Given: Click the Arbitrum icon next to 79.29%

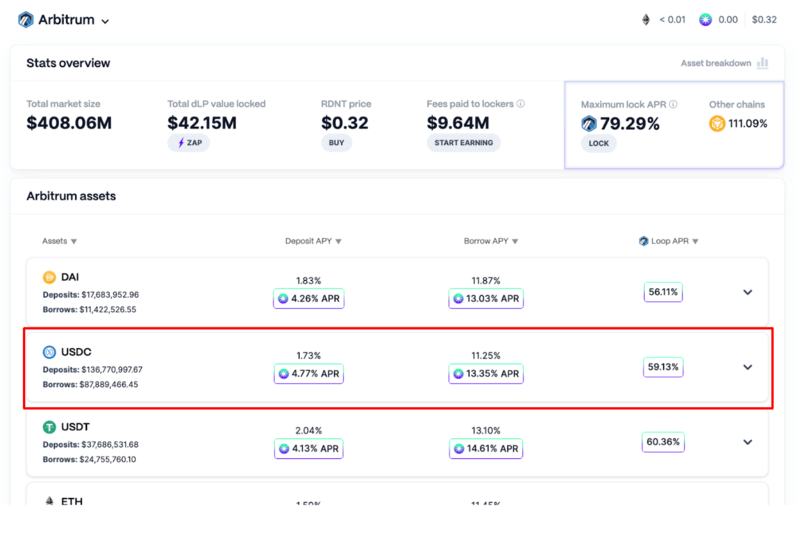Looking at the screenshot, I should (589, 124).
